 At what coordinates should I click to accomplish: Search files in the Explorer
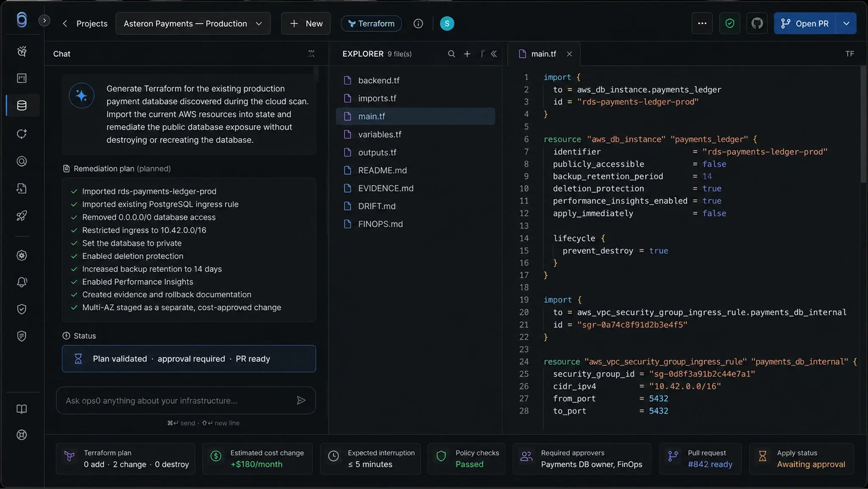point(451,54)
